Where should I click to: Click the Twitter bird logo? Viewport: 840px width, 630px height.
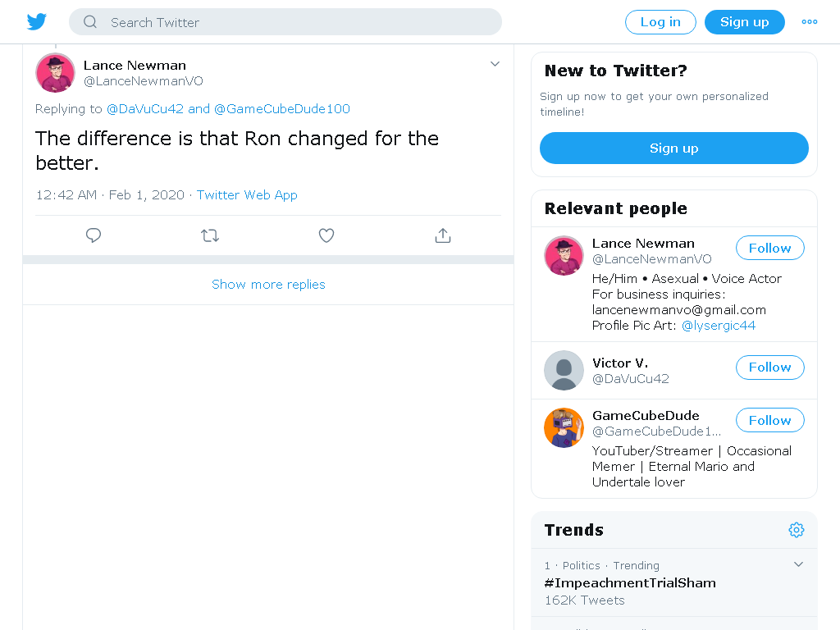(x=36, y=22)
